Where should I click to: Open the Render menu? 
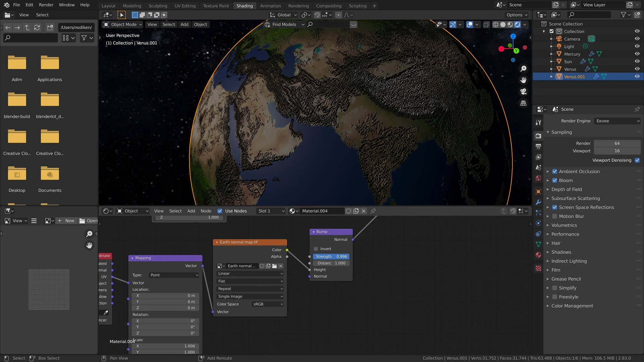click(46, 5)
